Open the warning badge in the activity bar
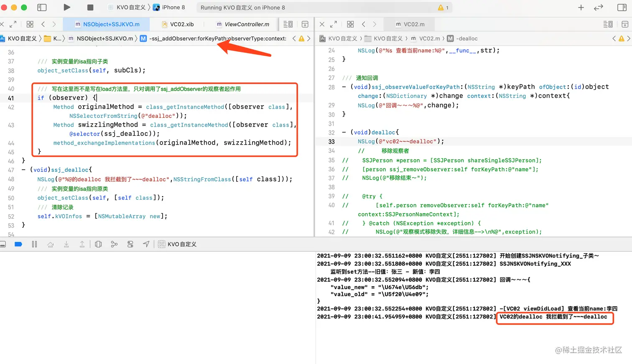 coord(443,8)
